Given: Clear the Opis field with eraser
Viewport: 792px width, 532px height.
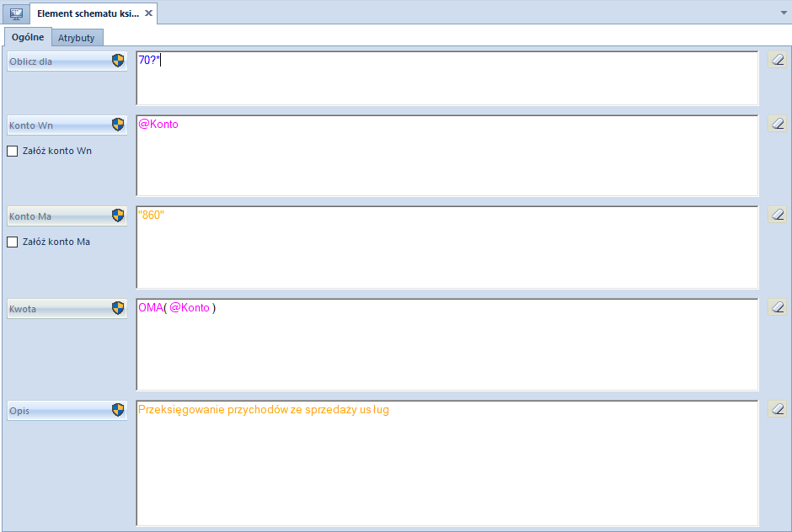Looking at the screenshot, I should (x=778, y=408).
